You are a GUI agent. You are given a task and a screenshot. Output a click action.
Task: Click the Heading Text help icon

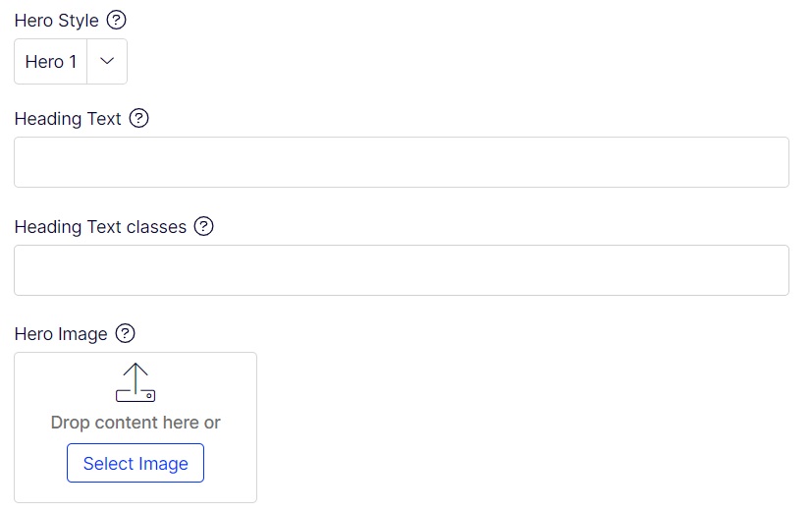(x=139, y=119)
